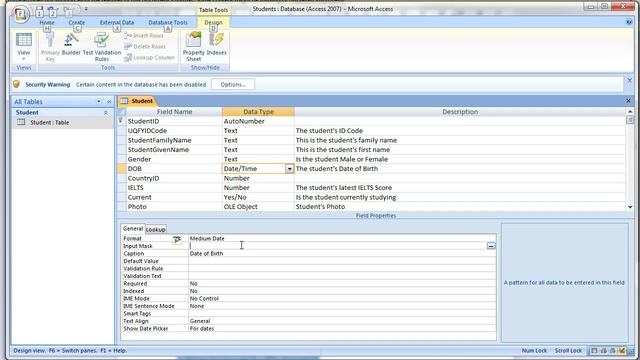Screen dimensions: 640x360
Task: Switch to PivotTable View in status bar
Action: [x=604, y=351]
